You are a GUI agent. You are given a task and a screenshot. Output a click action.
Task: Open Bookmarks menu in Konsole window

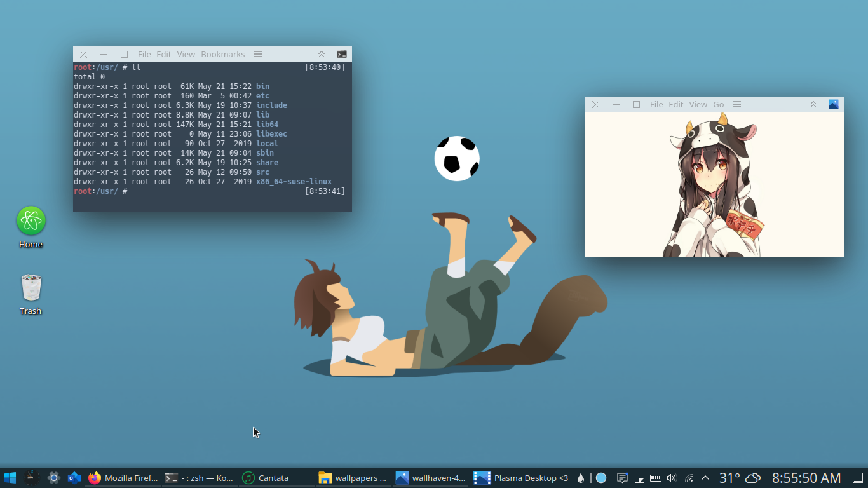[x=223, y=55]
